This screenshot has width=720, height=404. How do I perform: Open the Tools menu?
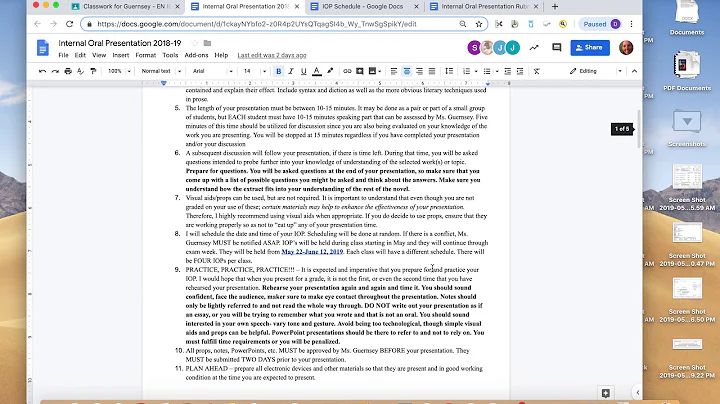coord(170,55)
